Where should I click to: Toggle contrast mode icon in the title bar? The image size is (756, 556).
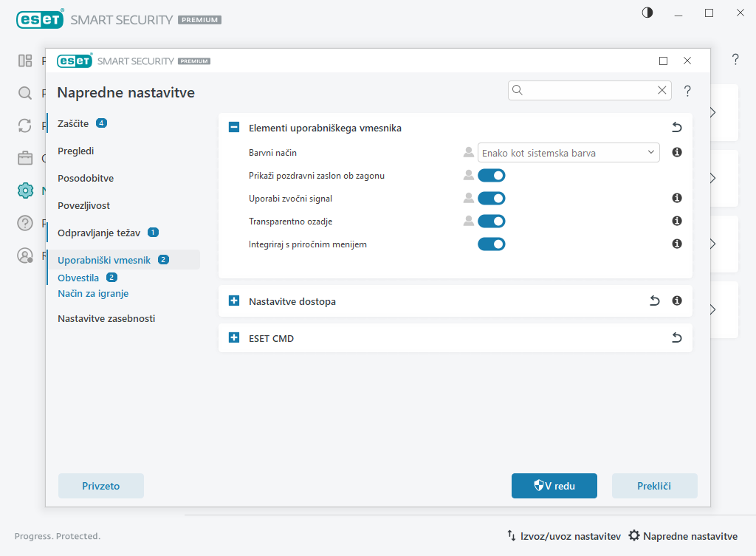point(647,13)
